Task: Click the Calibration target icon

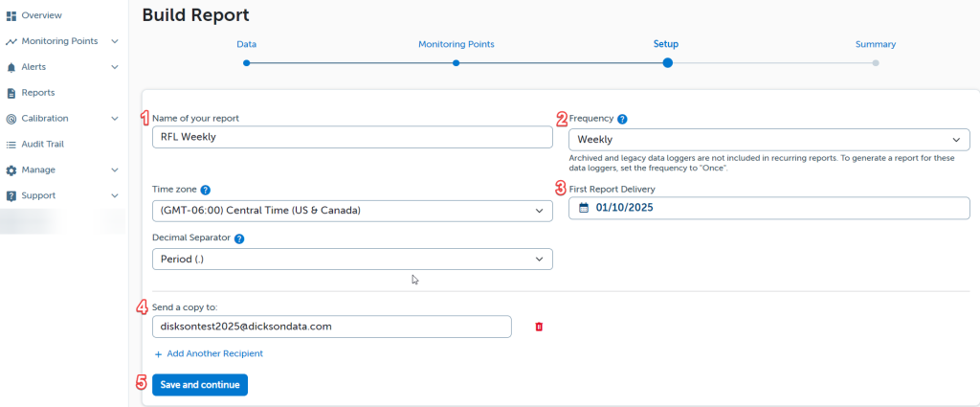Action: click(x=11, y=119)
